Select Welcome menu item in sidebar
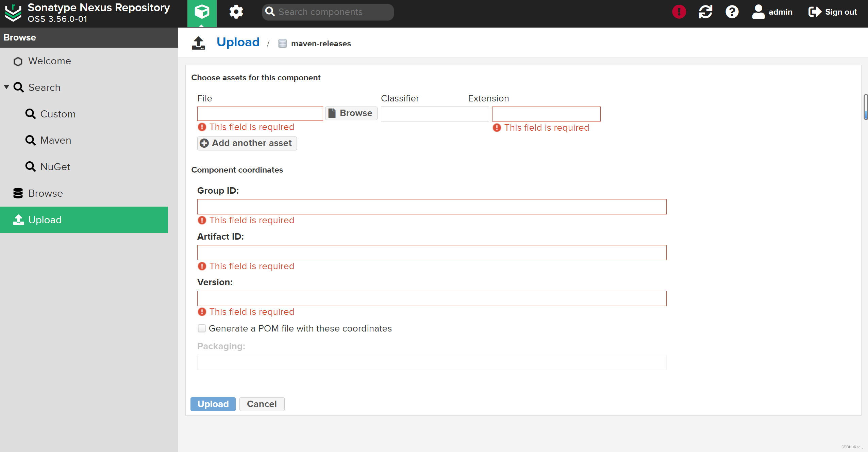Image resolution: width=868 pixels, height=452 pixels. click(49, 60)
